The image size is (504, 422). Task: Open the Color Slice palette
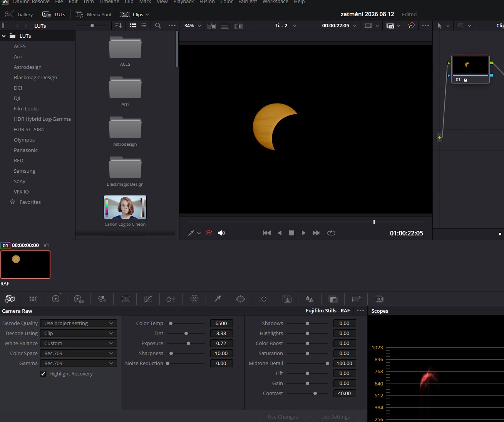(171, 299)
